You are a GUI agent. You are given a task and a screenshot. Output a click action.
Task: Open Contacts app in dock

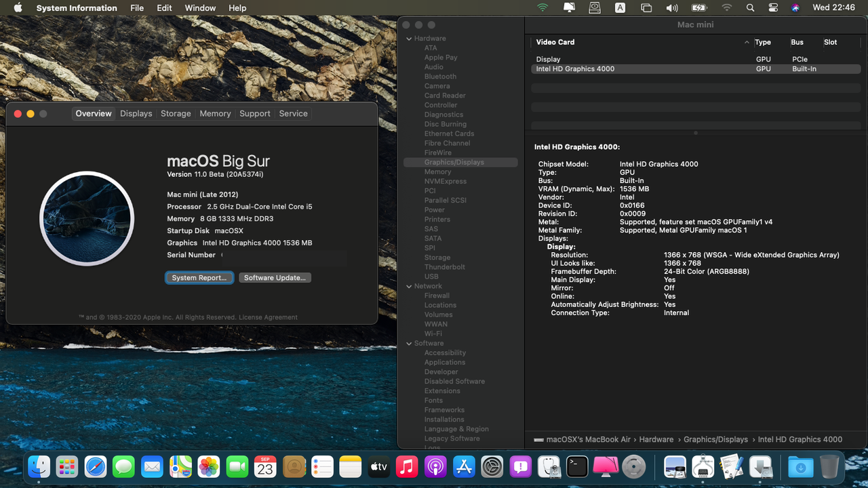pyautogui.click(x=294, y=466)
